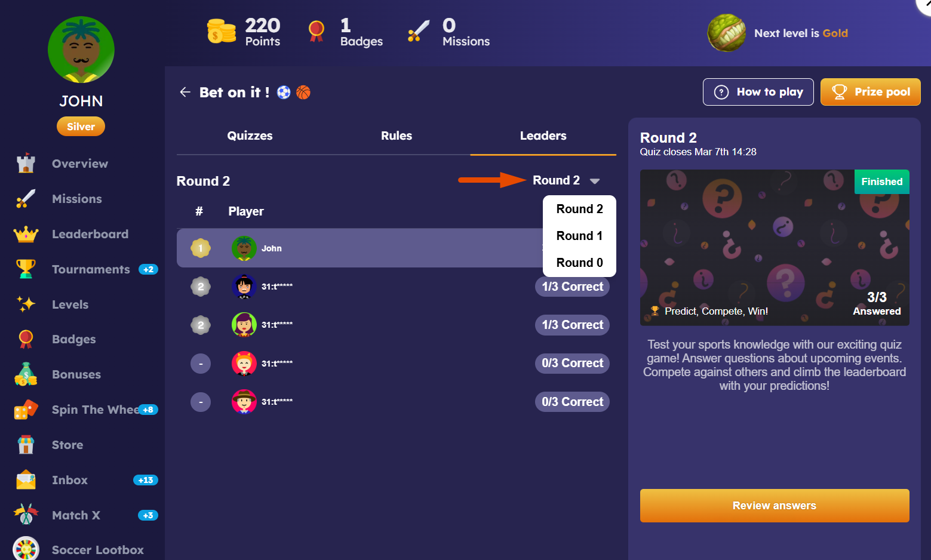Click the Review answers button
Viewport: 931px width, 560px height.
(x=775, y=506)
